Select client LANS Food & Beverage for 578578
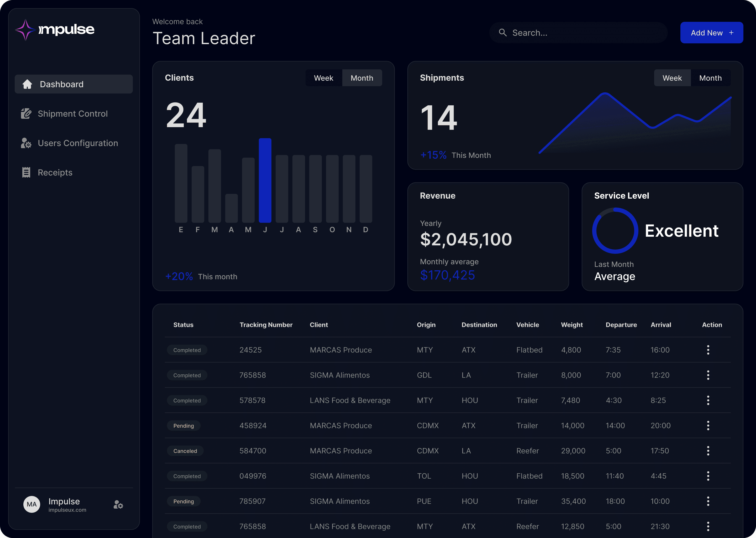Screen dimensions: 756x538 [x=350, y=400]
